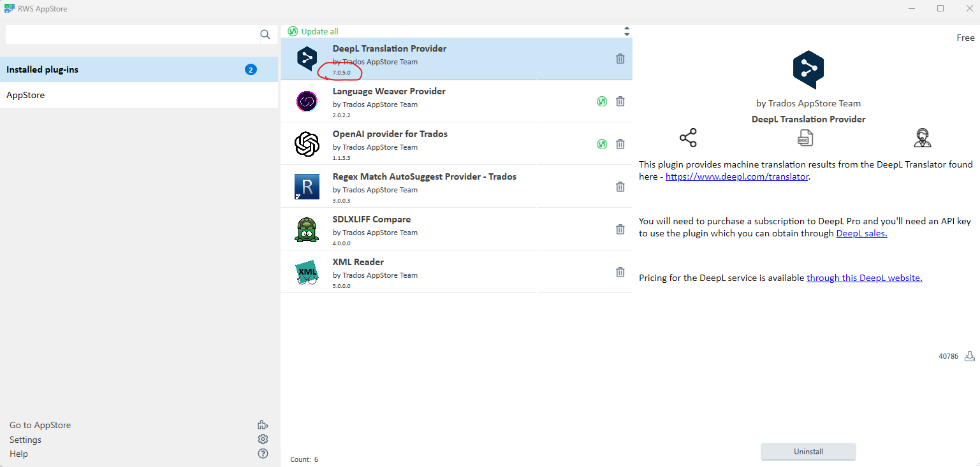Image resolution: width=980 pixels, height=467 pixels.
Task: Select the OpenAI provider logo
Action: pyautogui.click(x=307, y=144)
